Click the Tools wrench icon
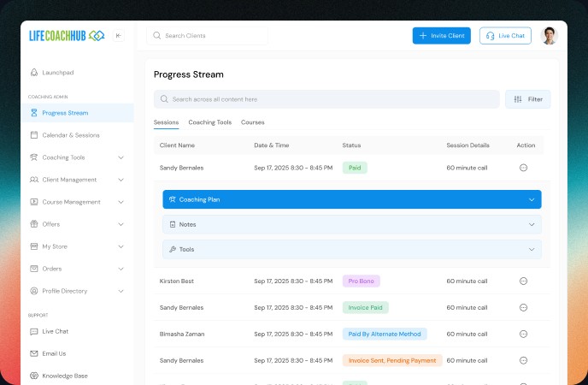588x385 pixels. click(x=173, y=249)
